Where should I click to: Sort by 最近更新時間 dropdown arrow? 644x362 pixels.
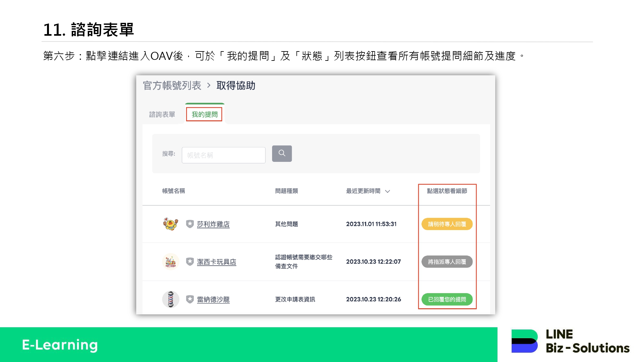pyautogui.click(x=388, y=191)
